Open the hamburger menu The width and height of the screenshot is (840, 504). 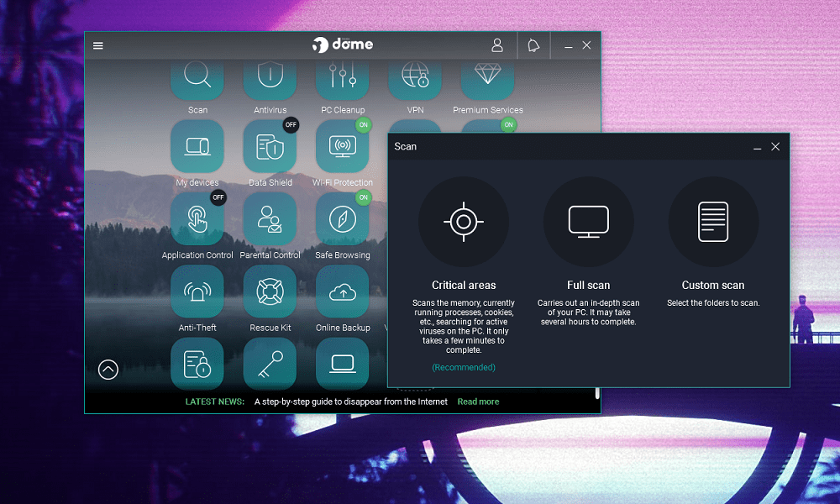tap(98, 45)
